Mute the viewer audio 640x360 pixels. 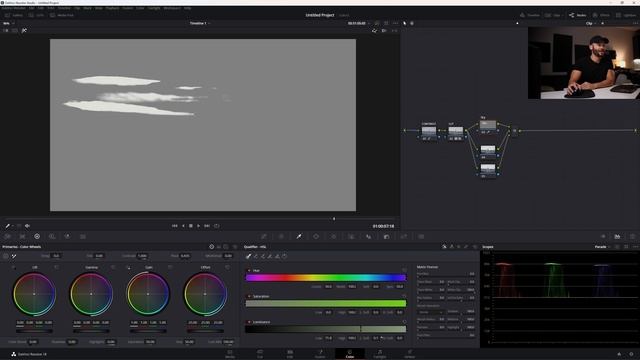tap(27, 226)
